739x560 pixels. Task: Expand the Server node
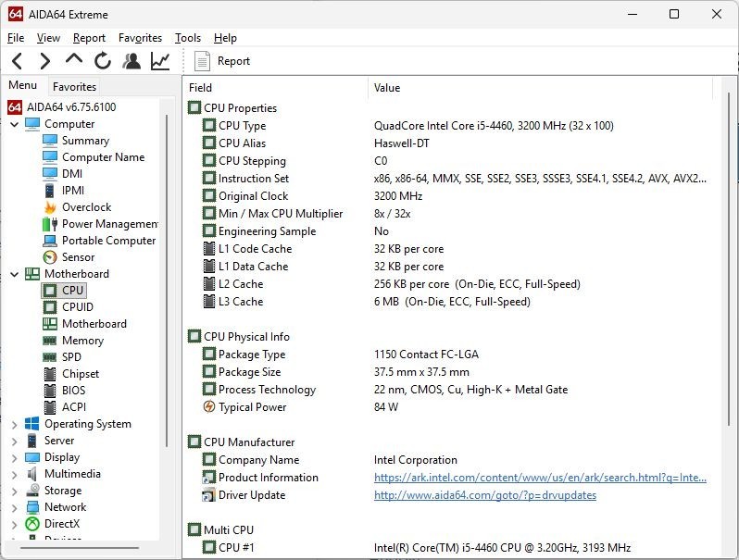click(14, 442)
